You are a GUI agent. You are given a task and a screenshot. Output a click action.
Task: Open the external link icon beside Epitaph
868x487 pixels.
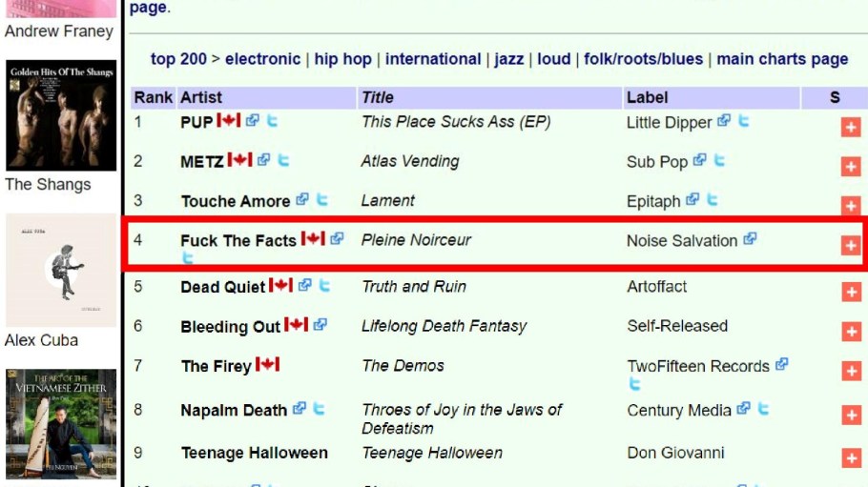692,200
